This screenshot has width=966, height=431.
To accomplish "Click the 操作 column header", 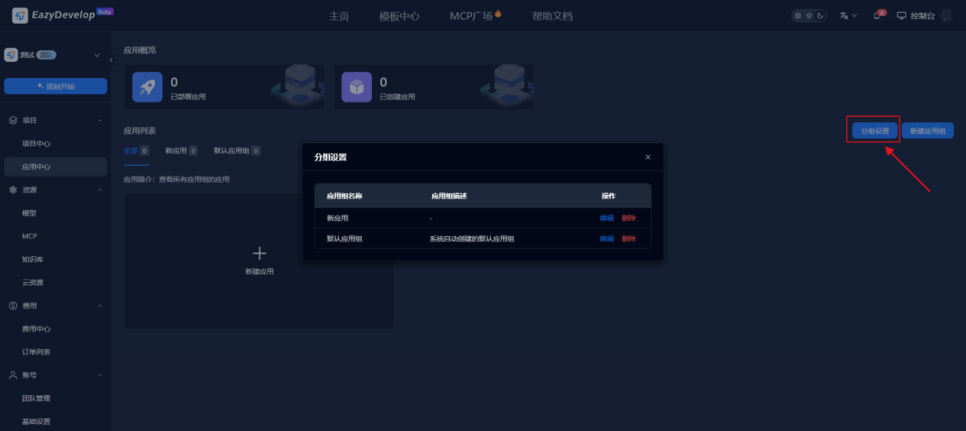I will pos(609,196).
